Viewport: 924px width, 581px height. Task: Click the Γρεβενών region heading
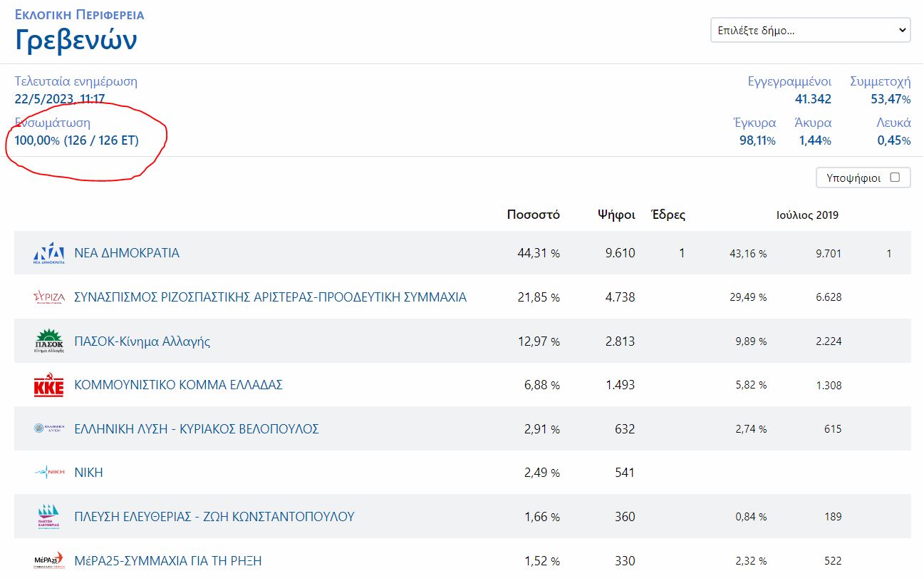click(76, 41)
